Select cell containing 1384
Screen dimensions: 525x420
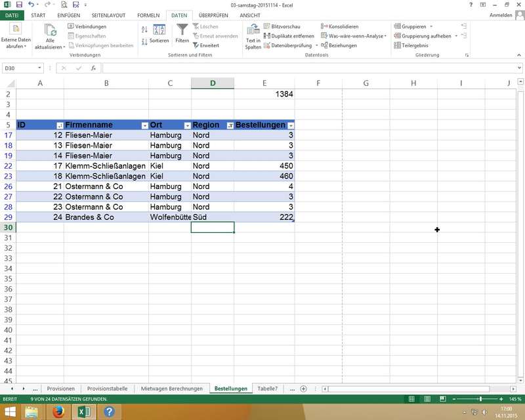pos(264,94)
